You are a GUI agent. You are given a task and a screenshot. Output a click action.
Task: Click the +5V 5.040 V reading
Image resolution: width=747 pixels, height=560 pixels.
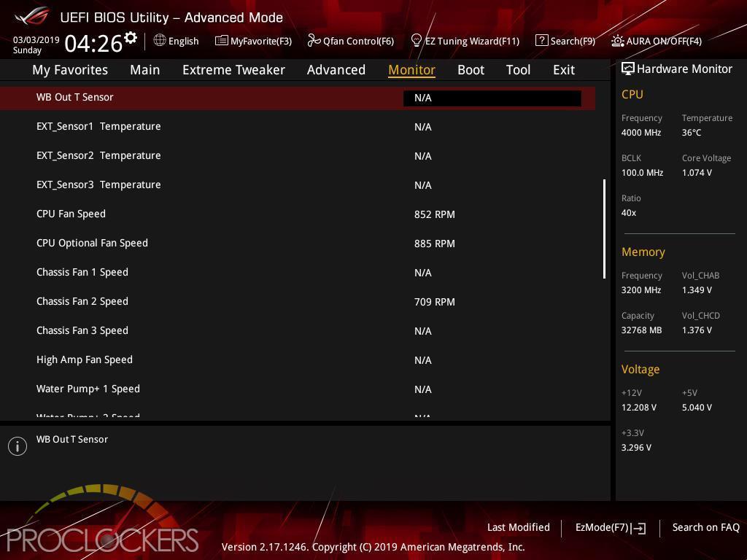[697, 408]
